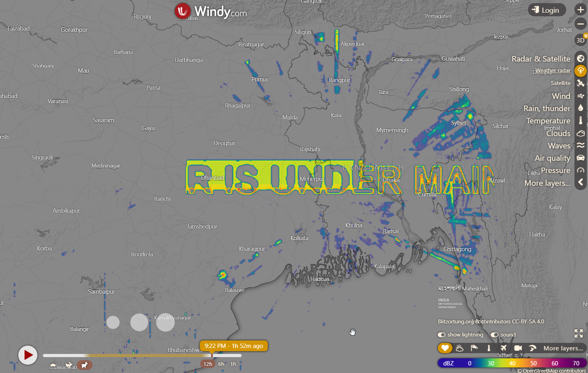Show webcams camera icon
This screenshot has height=373, width=588.
(x=518, y=348)
